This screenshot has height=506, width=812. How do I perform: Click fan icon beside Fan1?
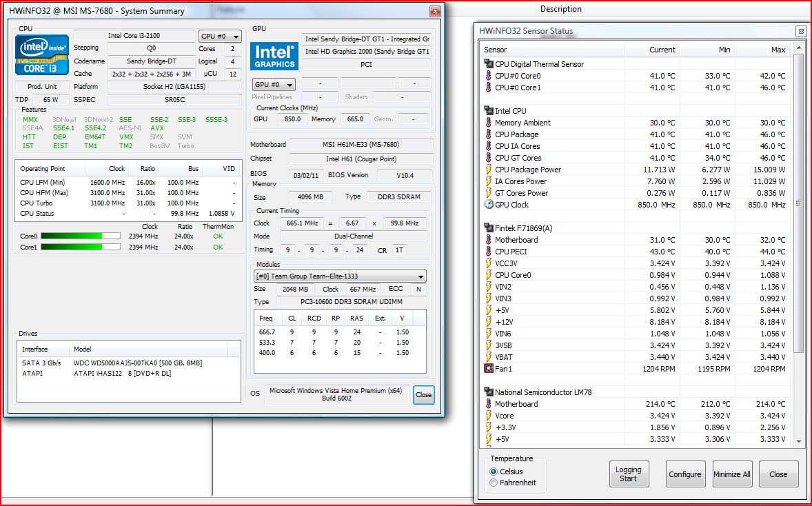pos(488,369)
